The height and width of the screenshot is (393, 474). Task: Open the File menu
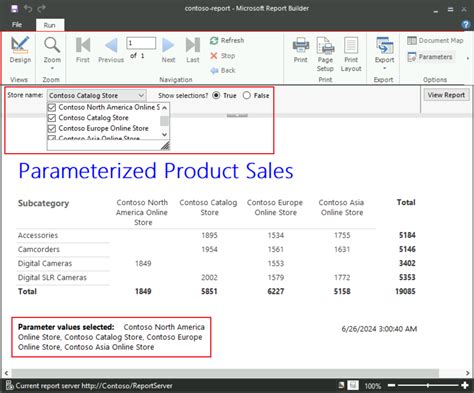(x=17, y=25)
